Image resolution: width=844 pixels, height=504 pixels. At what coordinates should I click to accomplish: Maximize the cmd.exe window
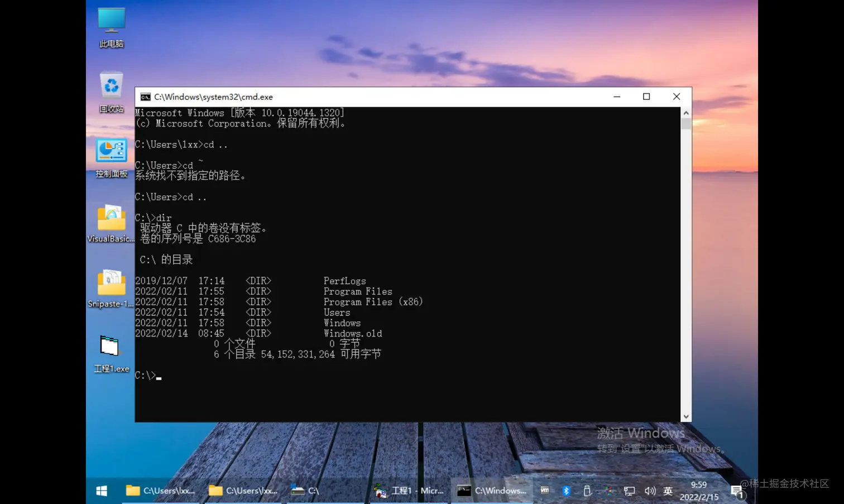[646, 97]
